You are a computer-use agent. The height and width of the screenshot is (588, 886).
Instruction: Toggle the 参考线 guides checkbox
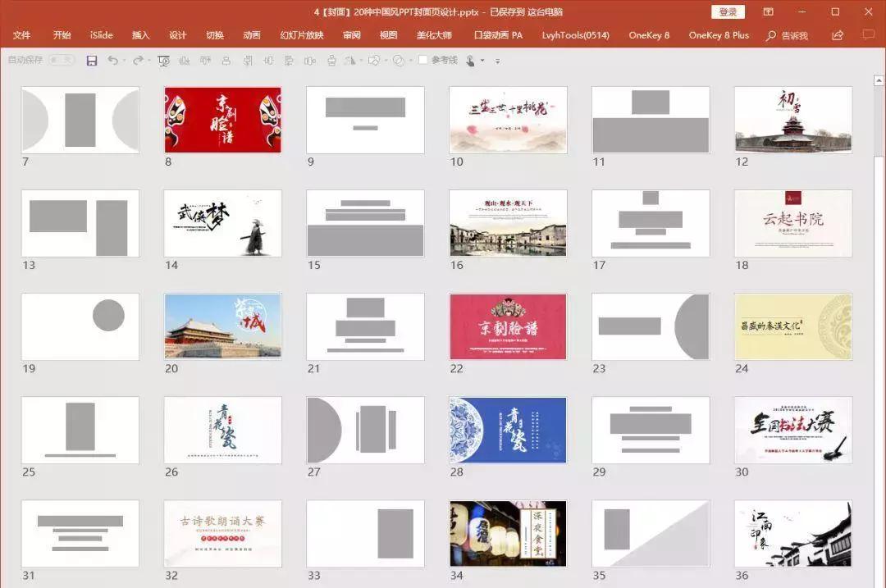[423, 60]
